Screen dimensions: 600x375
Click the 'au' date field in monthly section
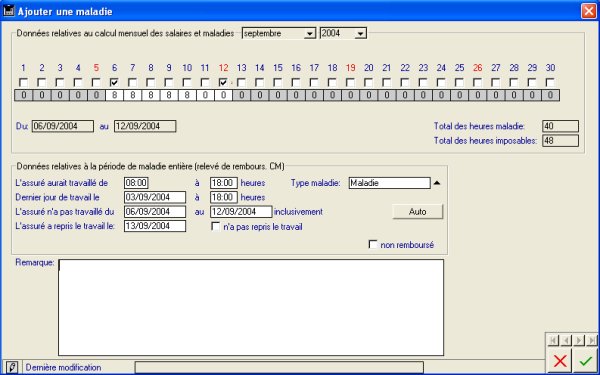click(x=145, y=126)
